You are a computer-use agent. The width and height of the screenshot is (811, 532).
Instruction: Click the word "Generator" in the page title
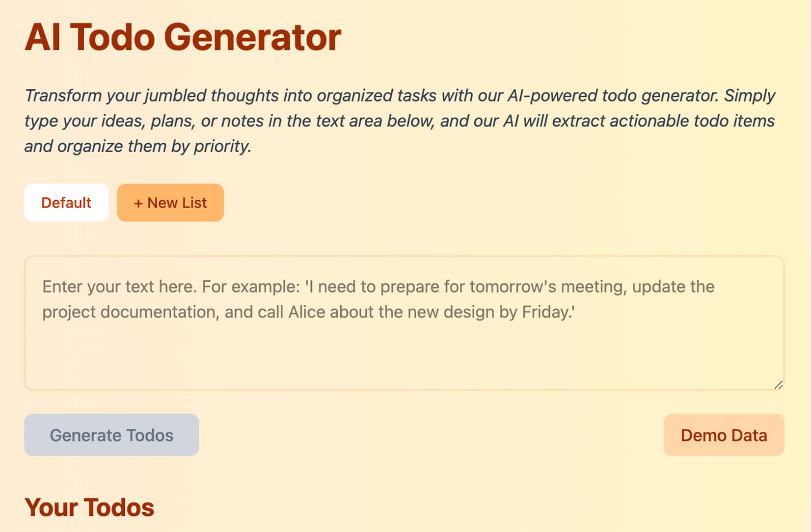click(252, 37)
